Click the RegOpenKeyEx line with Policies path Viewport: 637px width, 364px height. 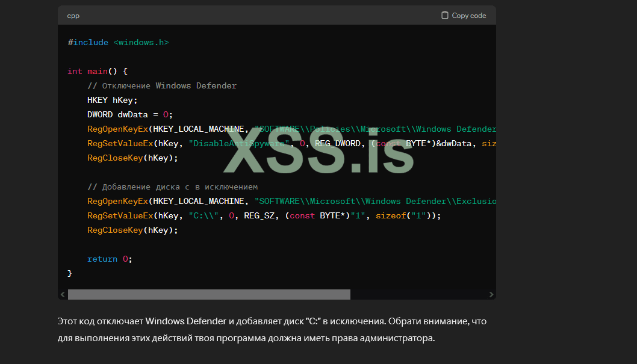(x=291, y=129)
